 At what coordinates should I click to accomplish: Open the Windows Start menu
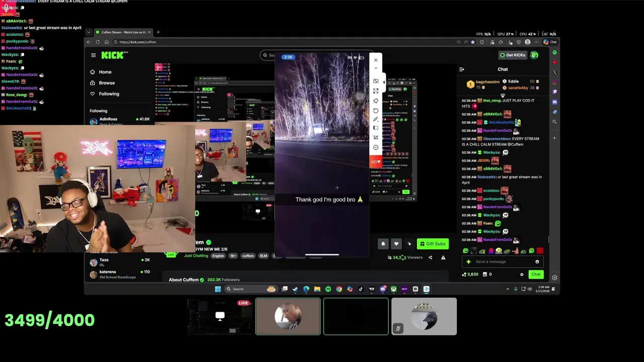point(218,289)
